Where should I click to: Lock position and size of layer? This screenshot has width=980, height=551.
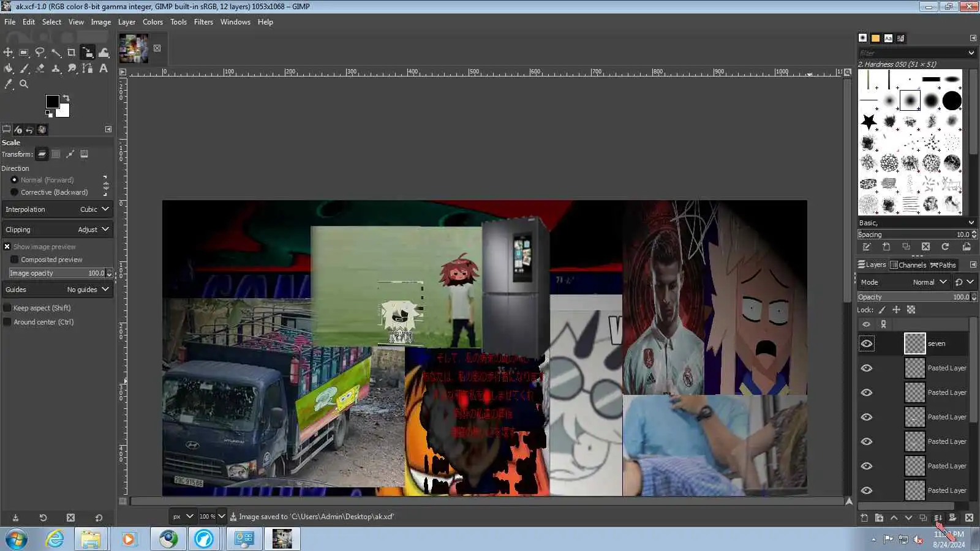point(896,310)
